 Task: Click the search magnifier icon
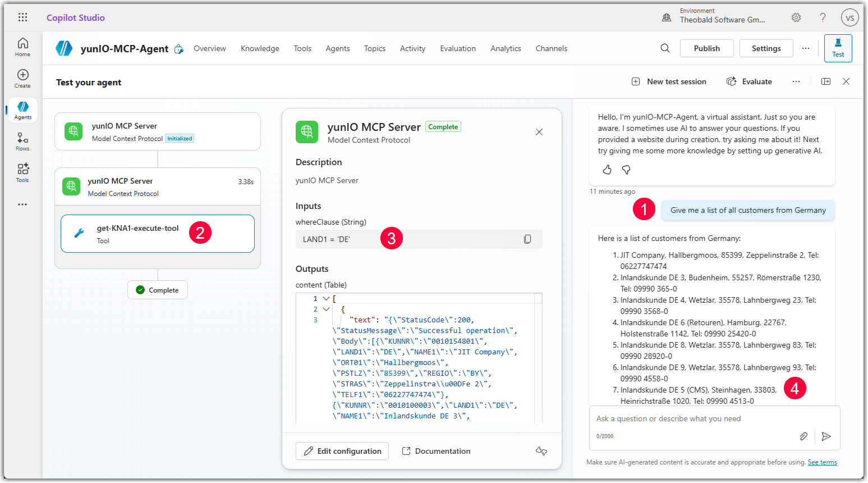[665, 48]
